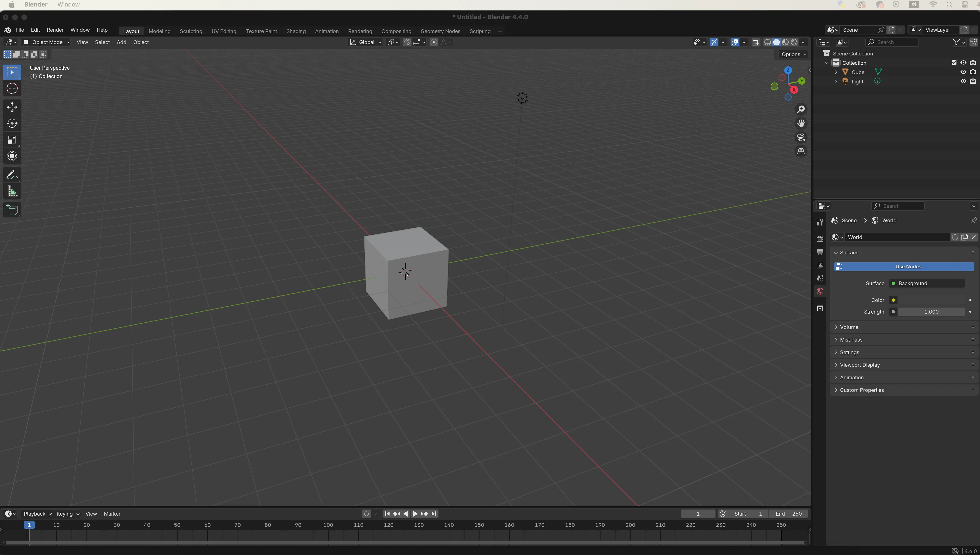Viewport: 980px width, 555px height.
Task: Expand the Light tree item
Action: 835,82
